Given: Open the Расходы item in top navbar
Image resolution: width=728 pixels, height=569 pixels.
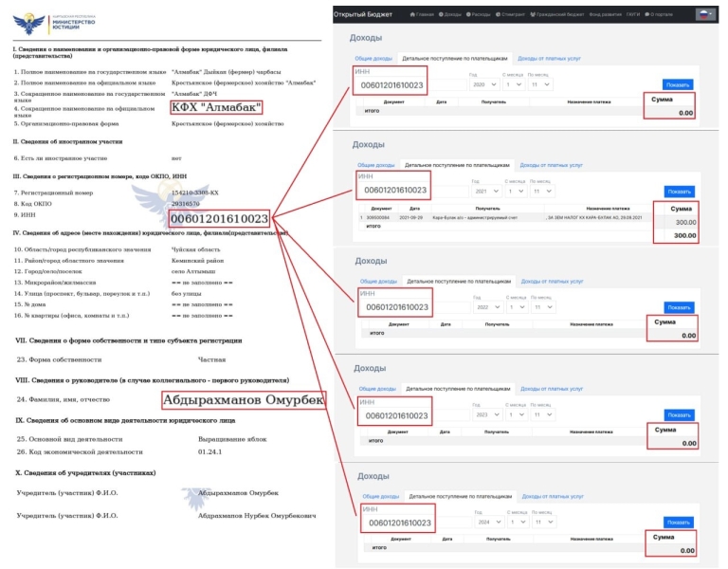Looking at the screenshot, I should pyautogui.click(x=478, y=14).
